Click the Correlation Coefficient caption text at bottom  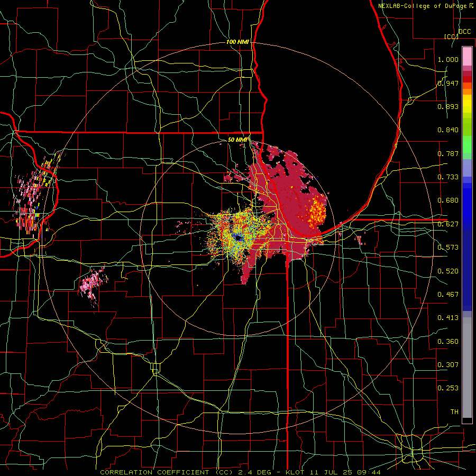tap(240, 472)
